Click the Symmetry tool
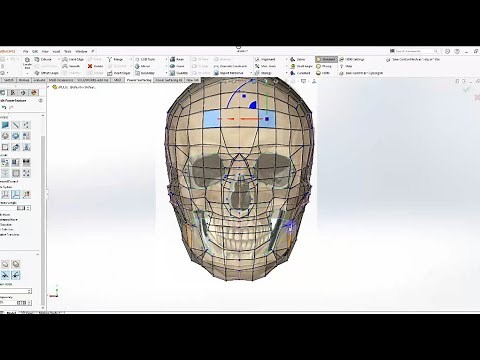 click(x=145, y=73)
